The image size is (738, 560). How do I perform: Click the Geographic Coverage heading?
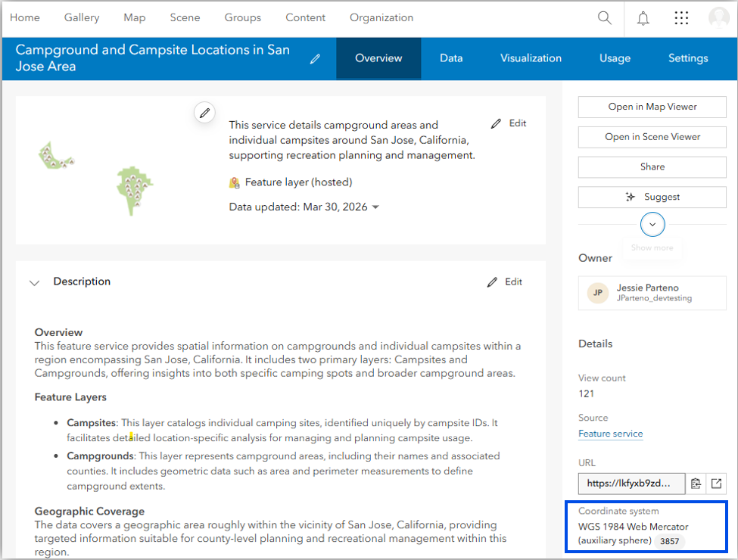pyautogui.click(x=89, y=511)
